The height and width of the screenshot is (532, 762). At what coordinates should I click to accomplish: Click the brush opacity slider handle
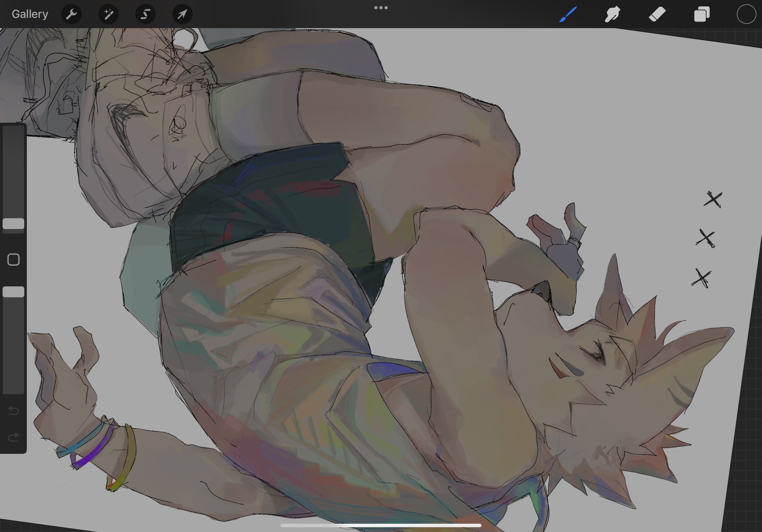[x=13, y=292]
